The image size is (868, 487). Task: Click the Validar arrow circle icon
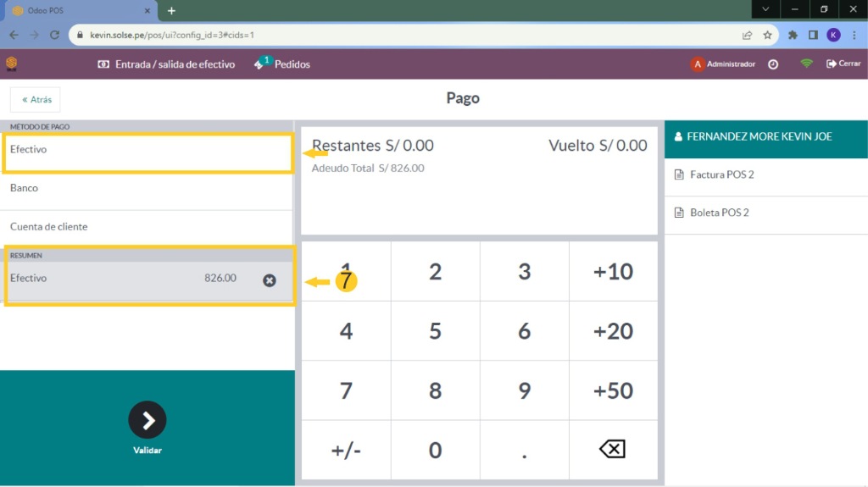pyautogui.click(x=147, y=420)
